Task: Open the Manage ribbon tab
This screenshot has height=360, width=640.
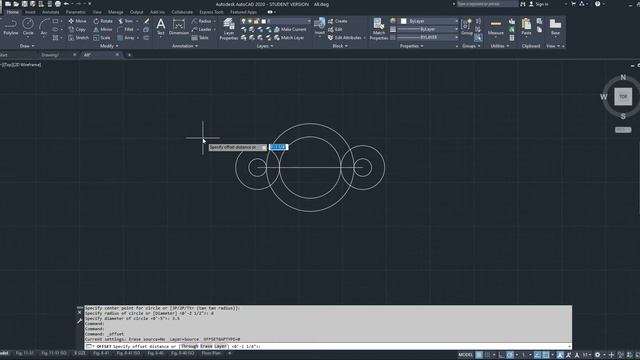Action: (116, 12)
